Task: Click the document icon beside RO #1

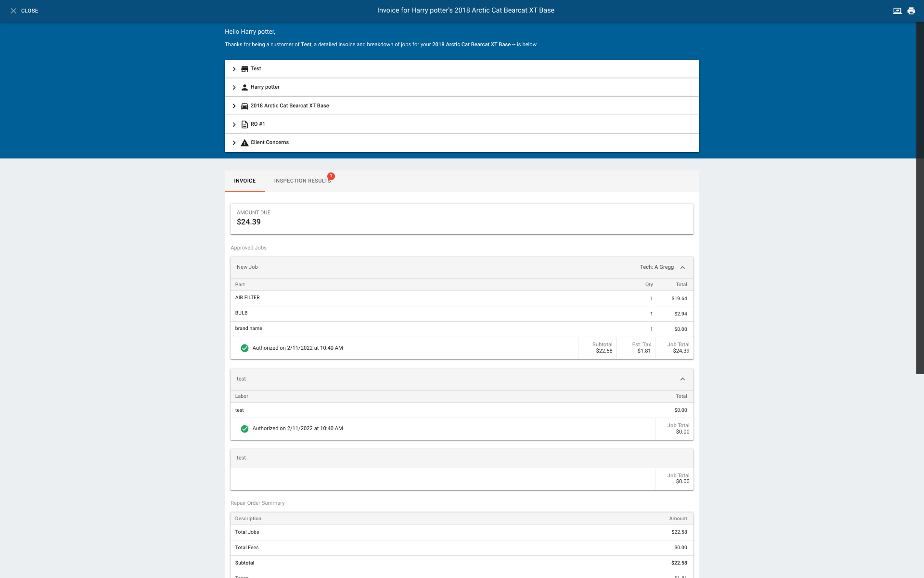Action: pyautogui.click(x=244, y=124)
